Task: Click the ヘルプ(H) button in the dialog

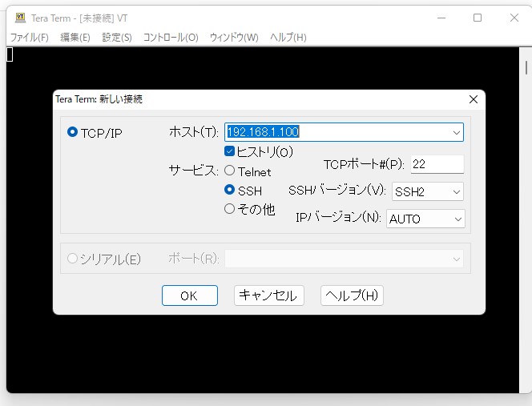Action: coord(352,295)
